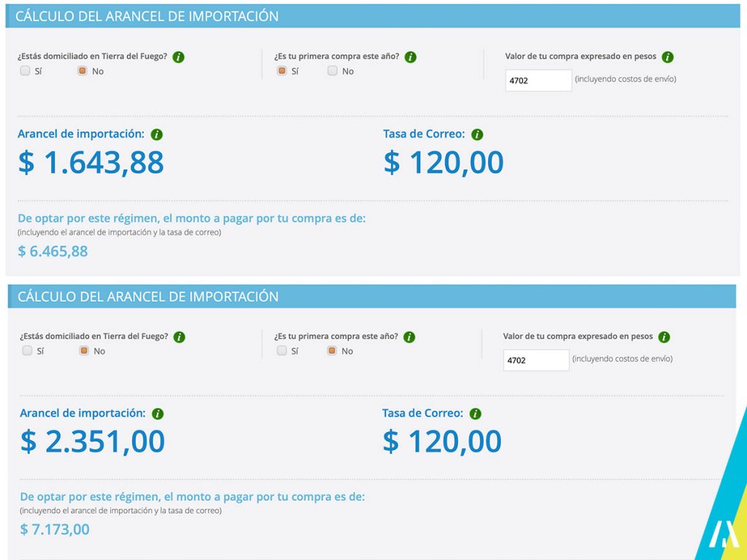Screen dimensions: 747x560
Task: Select No for primera compra in top panel
Action: pos(333,71)
